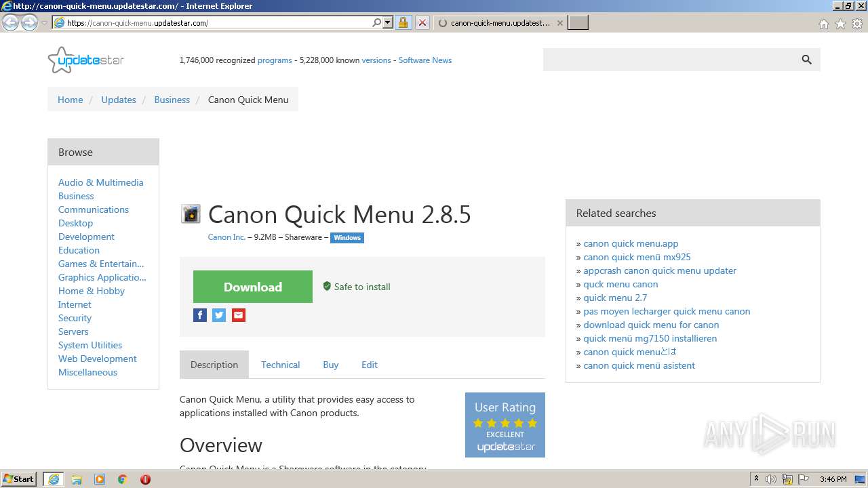Switch to the Technical tab
The width and height of the screenshot is (868, 488).
pos(280,365)
